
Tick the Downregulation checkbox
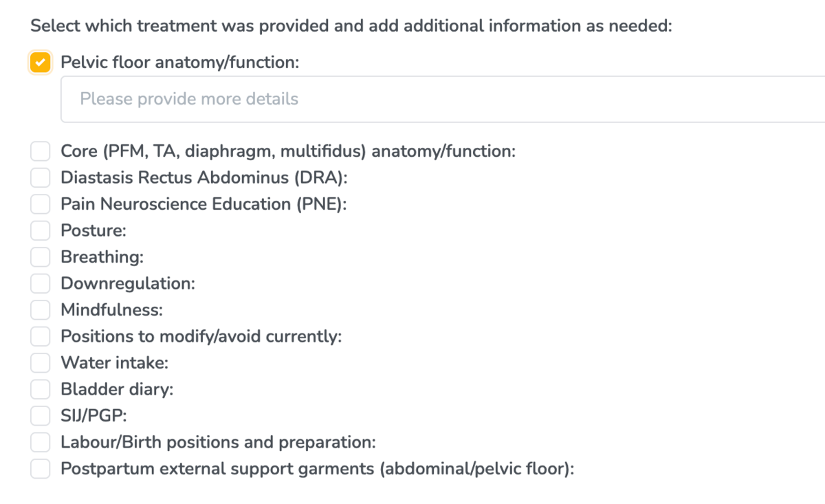(39, 283)
